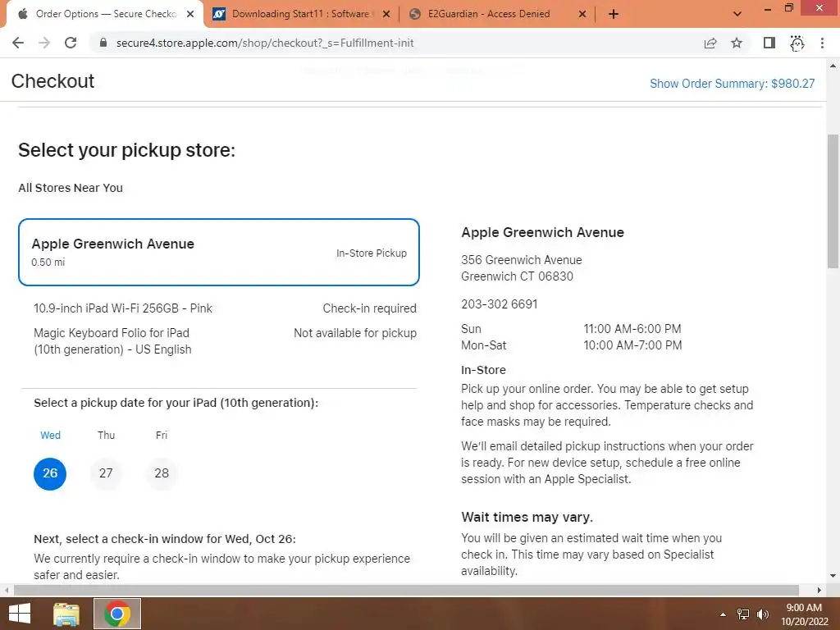Switch to E2Guardian Access Denied tab
The image size is (840, 630).
(497, 14)
